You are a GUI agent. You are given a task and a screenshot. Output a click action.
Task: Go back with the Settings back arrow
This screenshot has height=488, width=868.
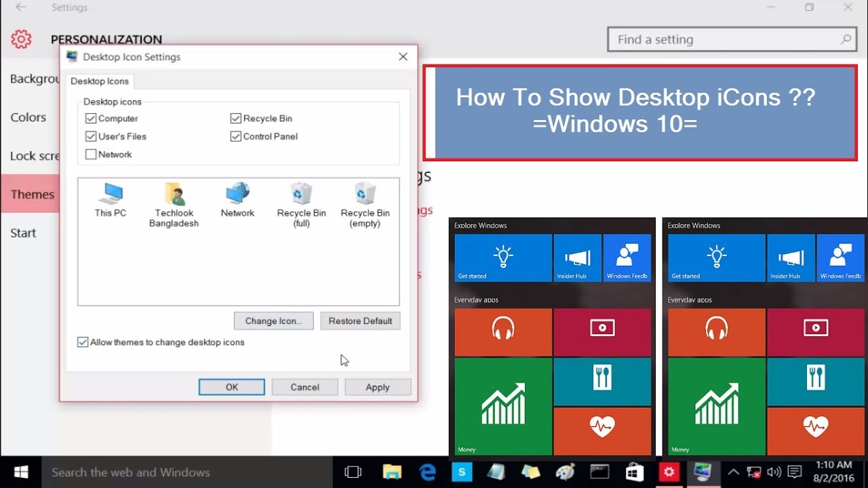[21, 7]
